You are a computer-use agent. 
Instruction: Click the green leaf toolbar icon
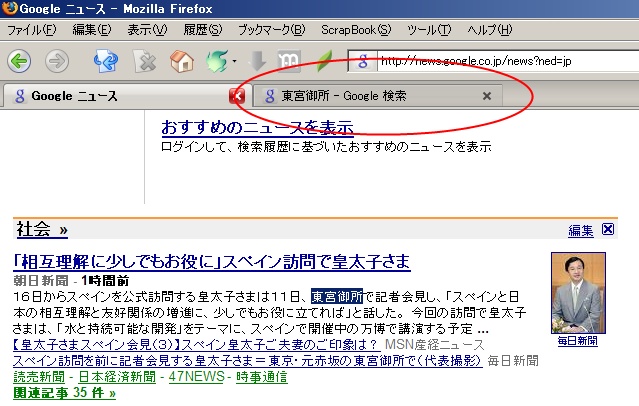pos(324,62)
